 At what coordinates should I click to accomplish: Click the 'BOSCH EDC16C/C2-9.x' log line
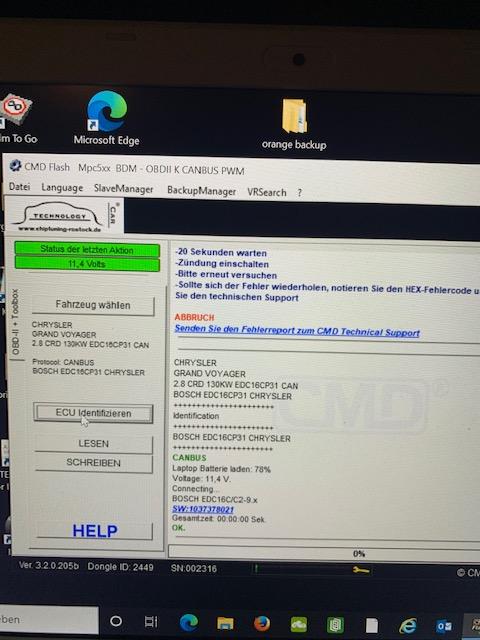215,499
